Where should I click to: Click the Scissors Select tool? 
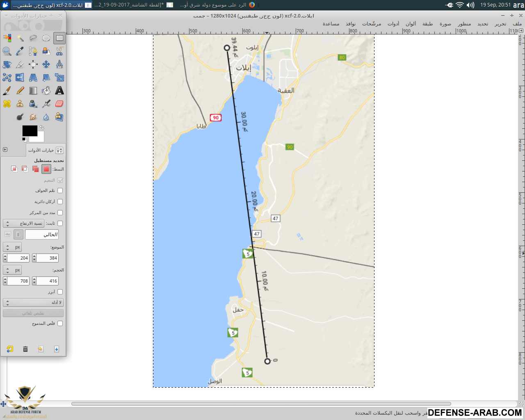[x=59, y=51]
